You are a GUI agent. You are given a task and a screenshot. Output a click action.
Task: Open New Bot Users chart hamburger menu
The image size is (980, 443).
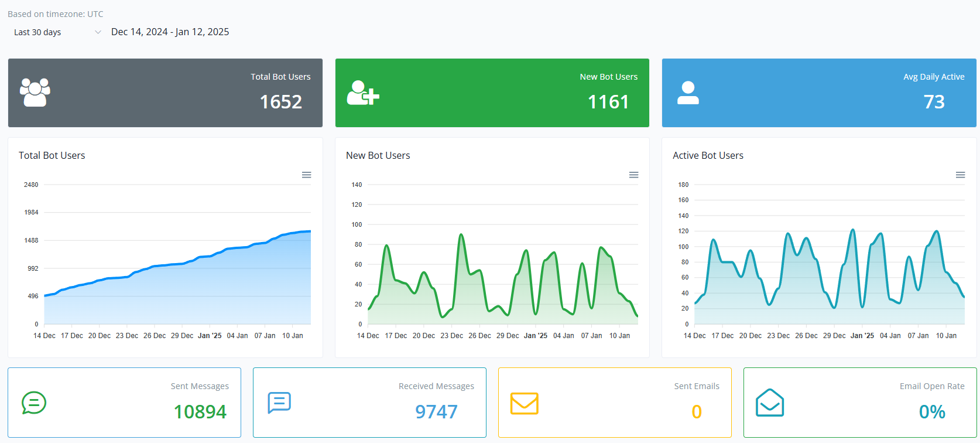click(x=633, y=175)
